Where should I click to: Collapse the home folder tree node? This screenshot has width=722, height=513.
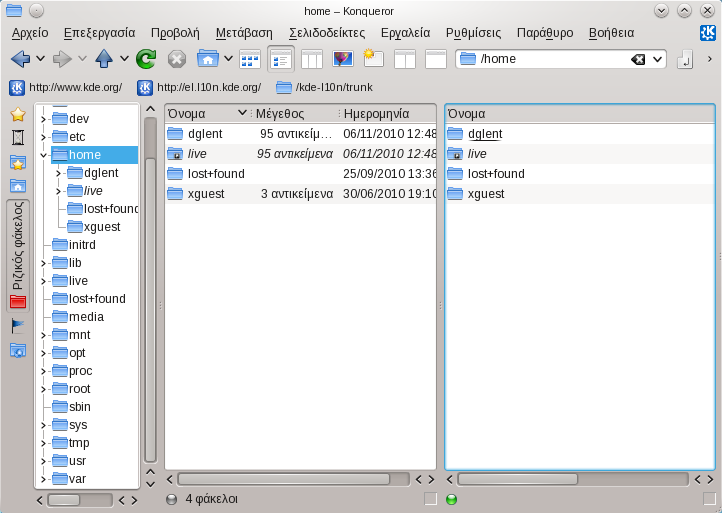(43, 155)
